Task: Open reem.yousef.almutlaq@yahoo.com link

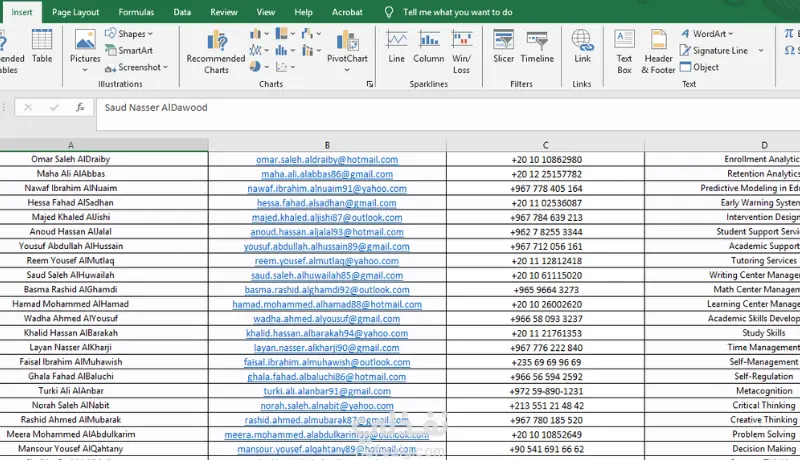Action: [x=327, y=261]
